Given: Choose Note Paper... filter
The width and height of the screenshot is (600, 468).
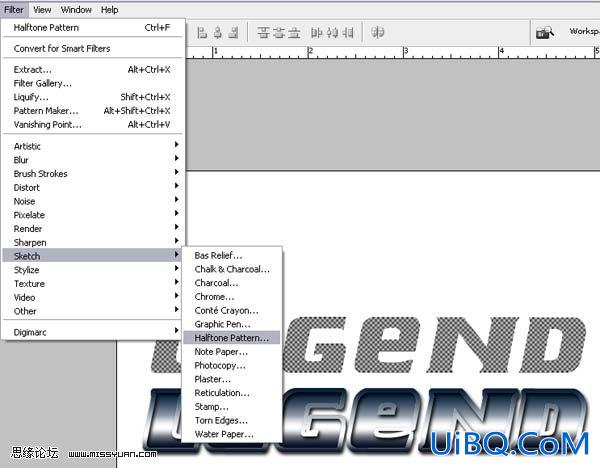Looking at the screenshot, I should [232, 352].
